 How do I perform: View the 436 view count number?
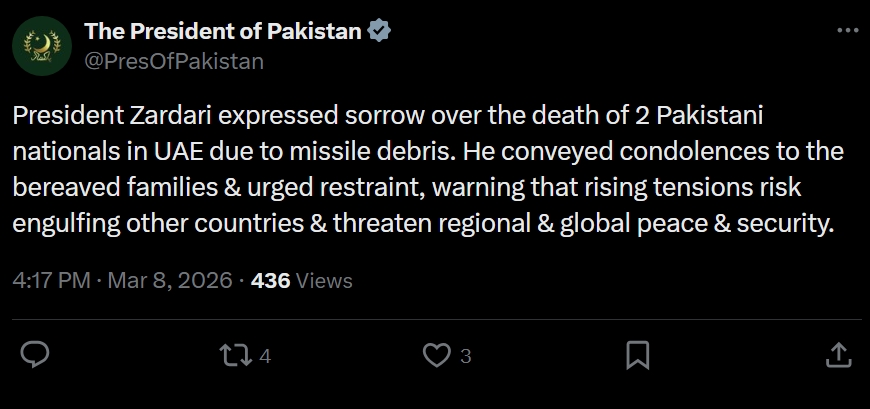[x=270, y=281]
